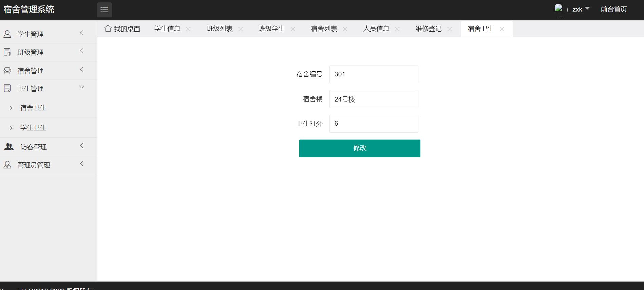The height and width of the screenshot is (290, 644).
Task: Click the 宿舍管理系统 logo title
Action: [29, 10]
